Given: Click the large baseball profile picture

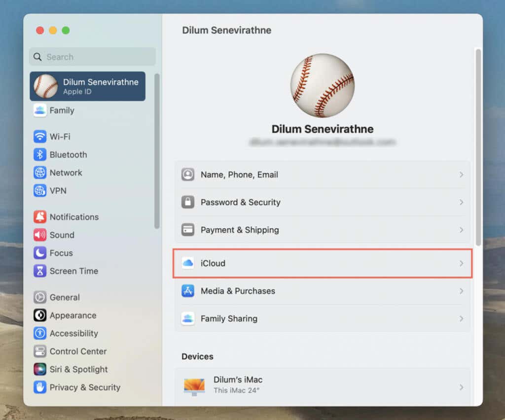Looking at the screenshot, I should coord(323,86).
